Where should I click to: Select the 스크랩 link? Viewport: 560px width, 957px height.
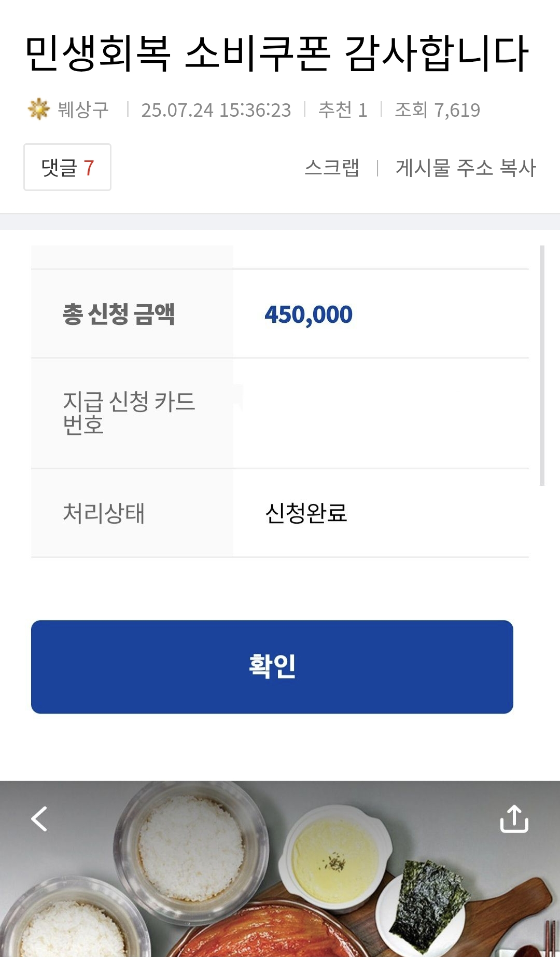332,168
